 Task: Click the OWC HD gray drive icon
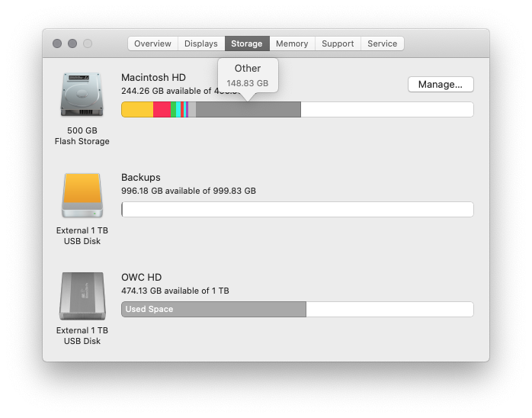point(82,296)
